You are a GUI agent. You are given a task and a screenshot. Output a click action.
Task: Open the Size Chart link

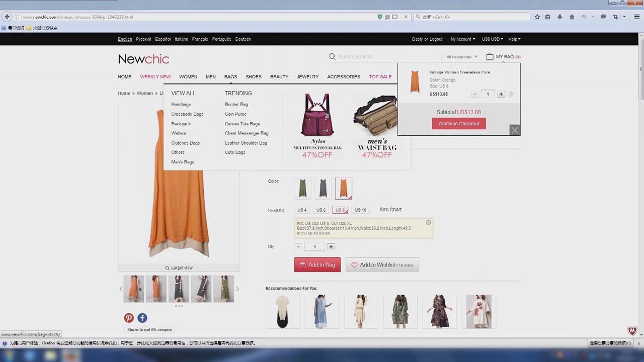click(390, 210)
